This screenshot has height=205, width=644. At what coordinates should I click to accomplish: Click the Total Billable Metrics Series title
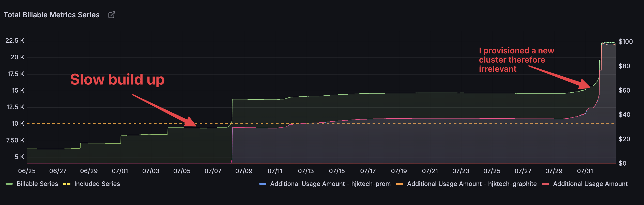pos(52,15)
